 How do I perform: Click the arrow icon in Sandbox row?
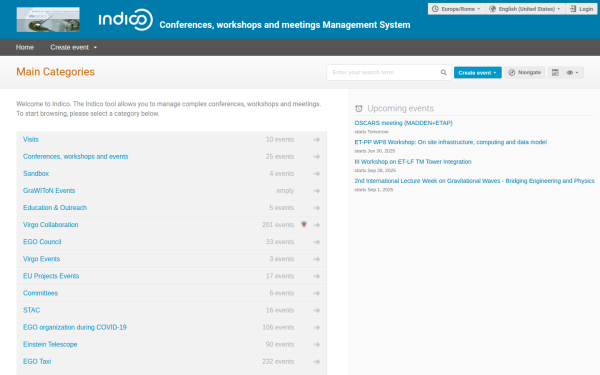coord(316,174)
